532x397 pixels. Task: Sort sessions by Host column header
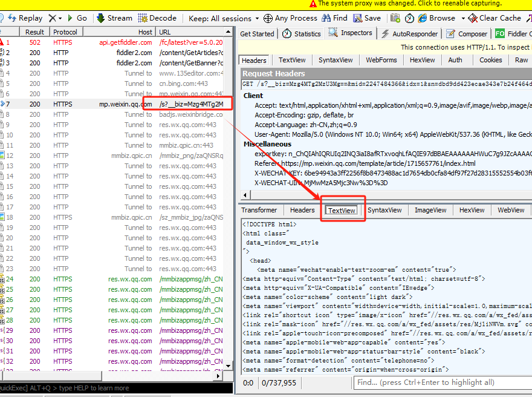(120, 32)
